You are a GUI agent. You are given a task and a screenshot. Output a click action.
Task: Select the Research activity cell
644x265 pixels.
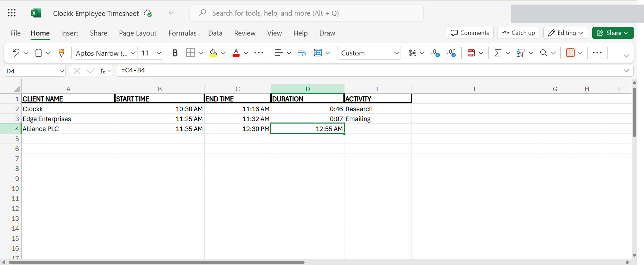click(x=378, y=109)
